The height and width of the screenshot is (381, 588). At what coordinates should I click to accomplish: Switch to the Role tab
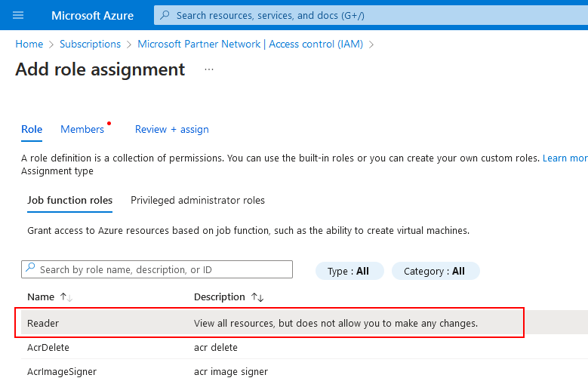(x=32, y=129)
